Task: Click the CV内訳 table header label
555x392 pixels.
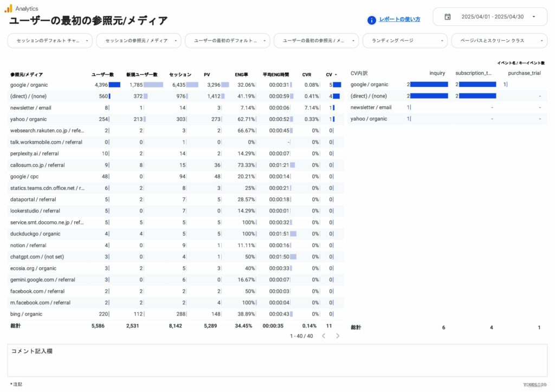Action: tap(359, 73)
